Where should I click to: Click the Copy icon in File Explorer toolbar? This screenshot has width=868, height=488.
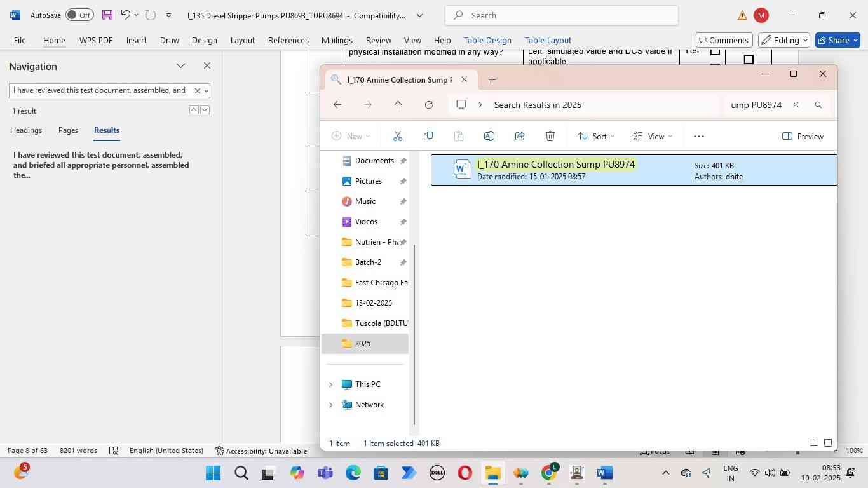coord(428,136)
